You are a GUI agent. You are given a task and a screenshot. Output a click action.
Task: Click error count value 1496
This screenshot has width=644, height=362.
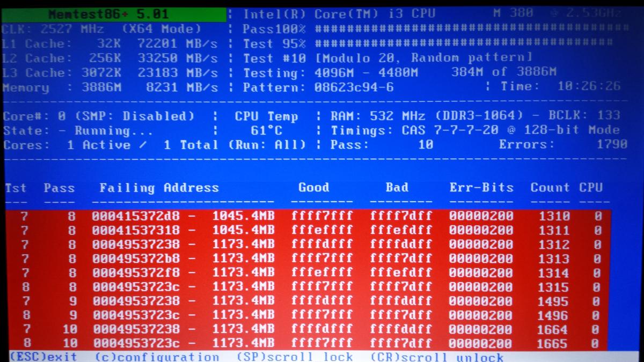point(553,315)
